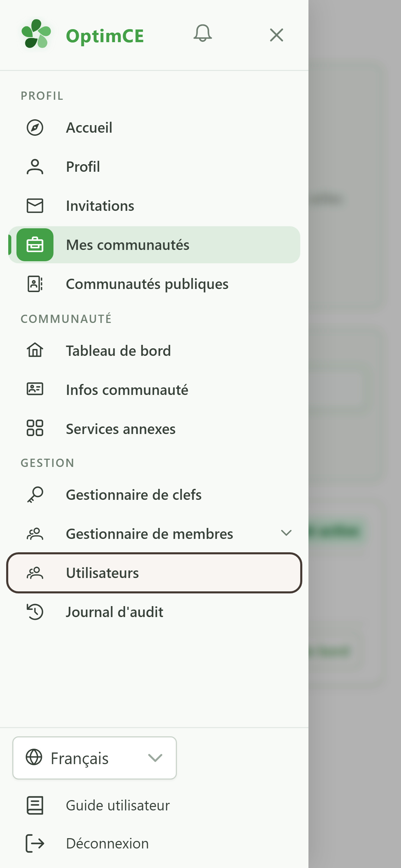The width and height of the screenshot is (401, 868).
Task: Select the Services annexes grid icon
Action: [x=35, y=428]
